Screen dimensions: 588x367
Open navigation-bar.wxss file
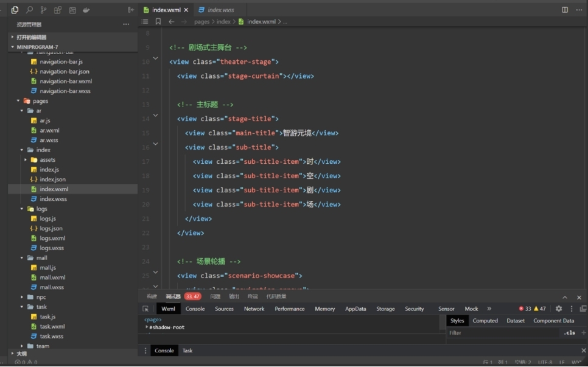click(x=65, y=91)
